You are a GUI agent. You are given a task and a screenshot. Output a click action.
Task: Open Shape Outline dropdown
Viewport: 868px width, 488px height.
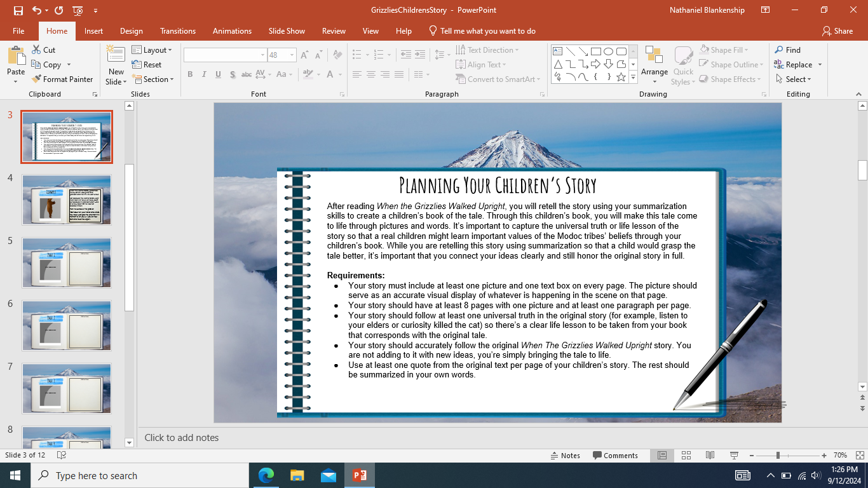click(x=731, y=64)
